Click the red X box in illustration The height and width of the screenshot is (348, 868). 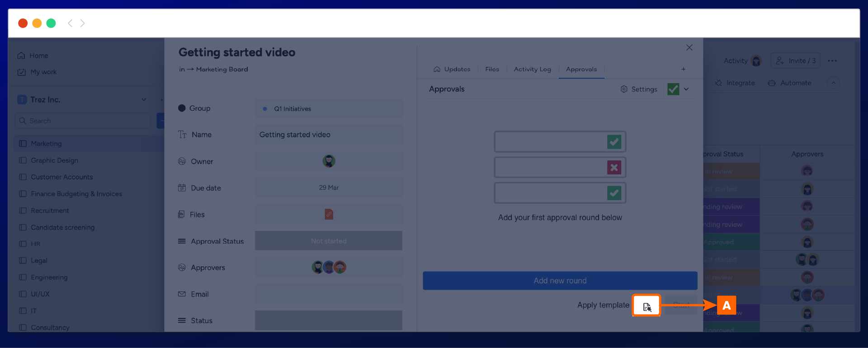coord(614,168)
